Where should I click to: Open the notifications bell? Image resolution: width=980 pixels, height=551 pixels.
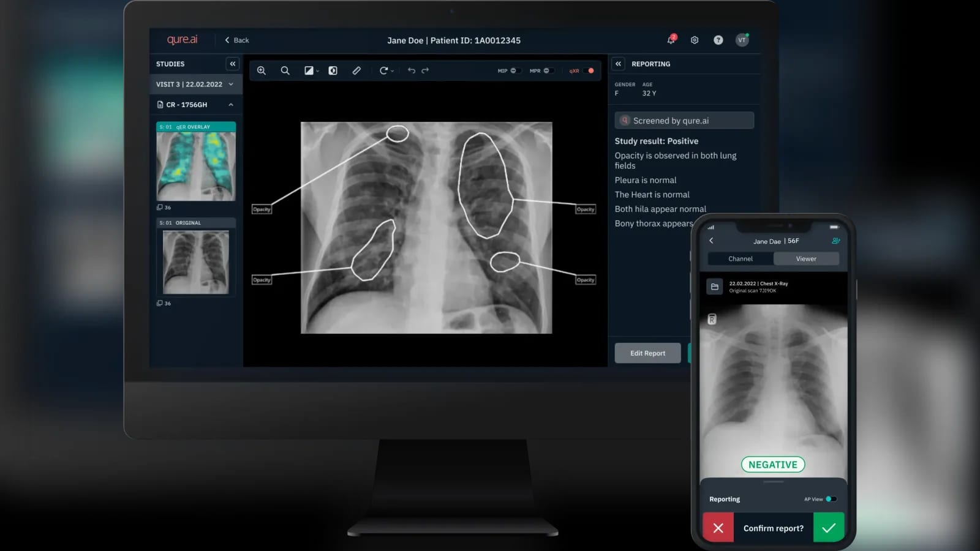pos(671,40)
